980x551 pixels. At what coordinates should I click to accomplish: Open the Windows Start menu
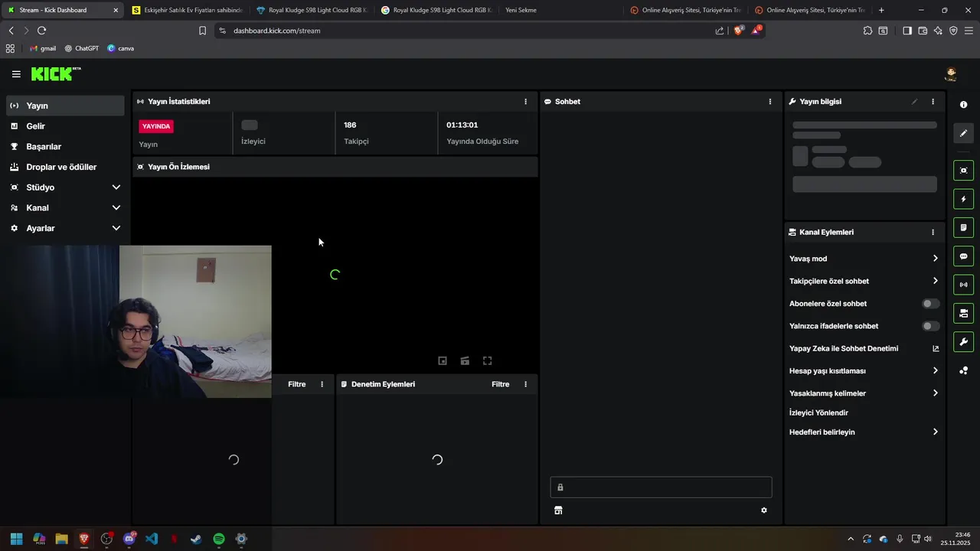click(x=16, y=539)
